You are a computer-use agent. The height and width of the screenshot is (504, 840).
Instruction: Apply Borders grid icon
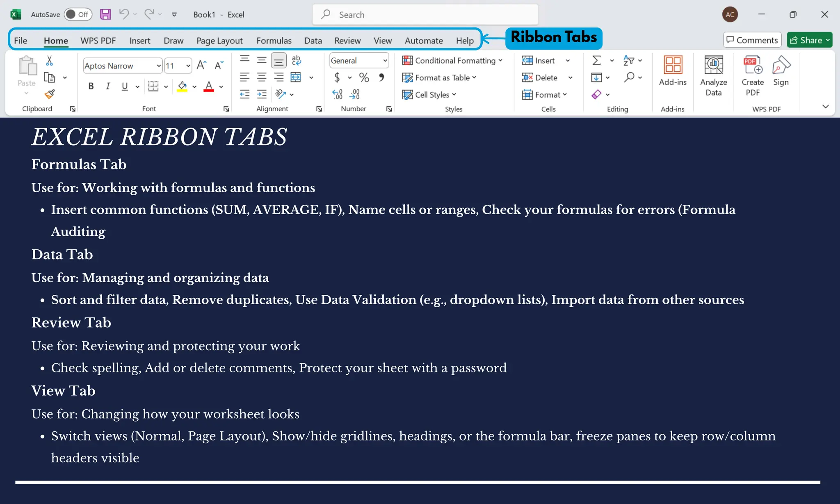(153, 86)
